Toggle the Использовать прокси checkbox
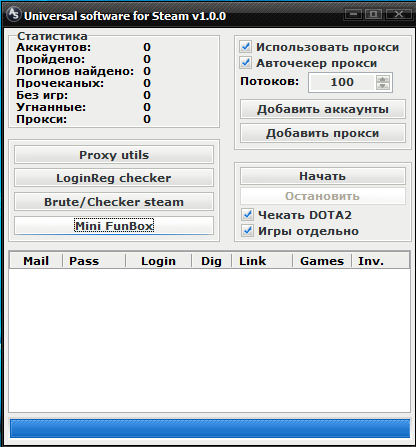 (x=246, y=47)
